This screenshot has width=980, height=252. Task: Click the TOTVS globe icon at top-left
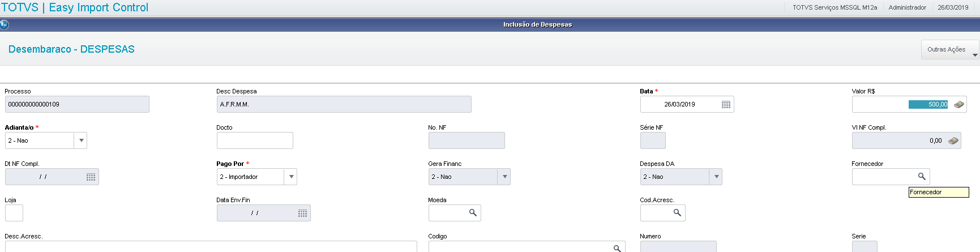pos(5,24)
